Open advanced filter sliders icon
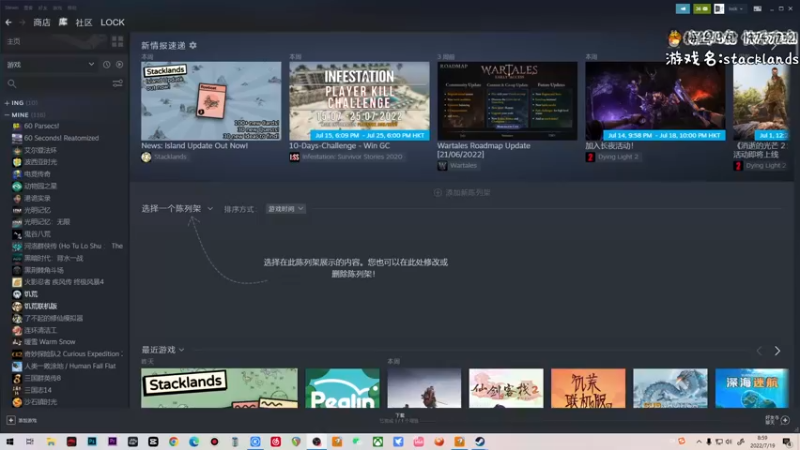The width and height of the screenshot is (800, 450). (117, 83)
